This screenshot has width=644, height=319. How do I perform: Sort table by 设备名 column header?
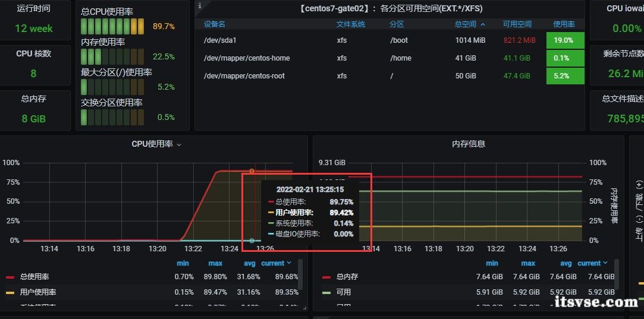point(215,24)
